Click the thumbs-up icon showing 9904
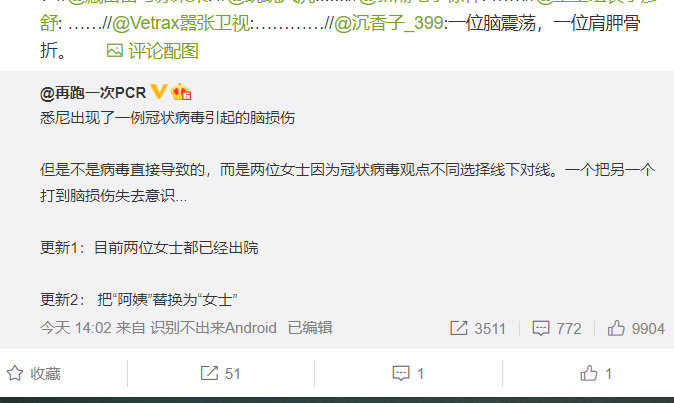 [616, 328]
